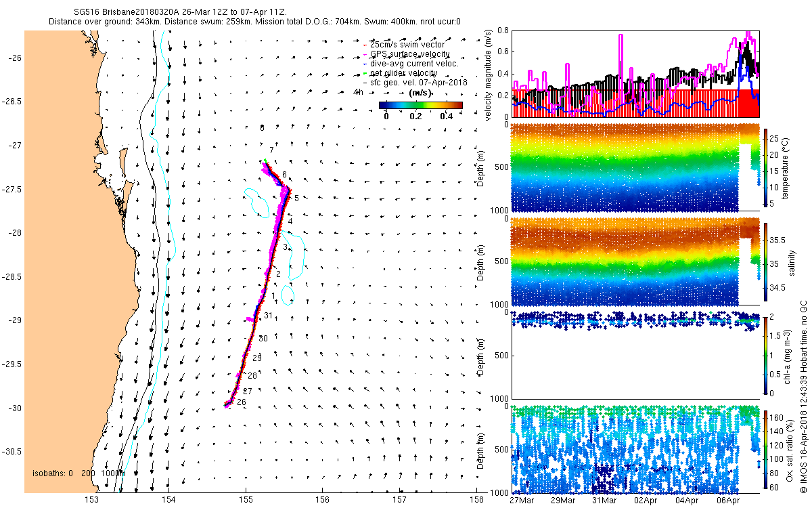The height and width of the screenshot is (508, 812).
Task: Click glider track waypoint labeled 5
Action: point(296,198)
